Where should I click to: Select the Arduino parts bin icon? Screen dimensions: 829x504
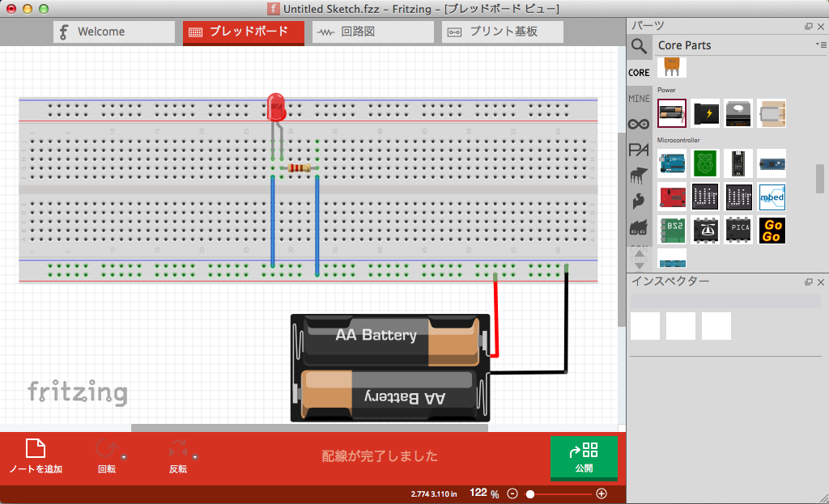click(x=639, y=124)
